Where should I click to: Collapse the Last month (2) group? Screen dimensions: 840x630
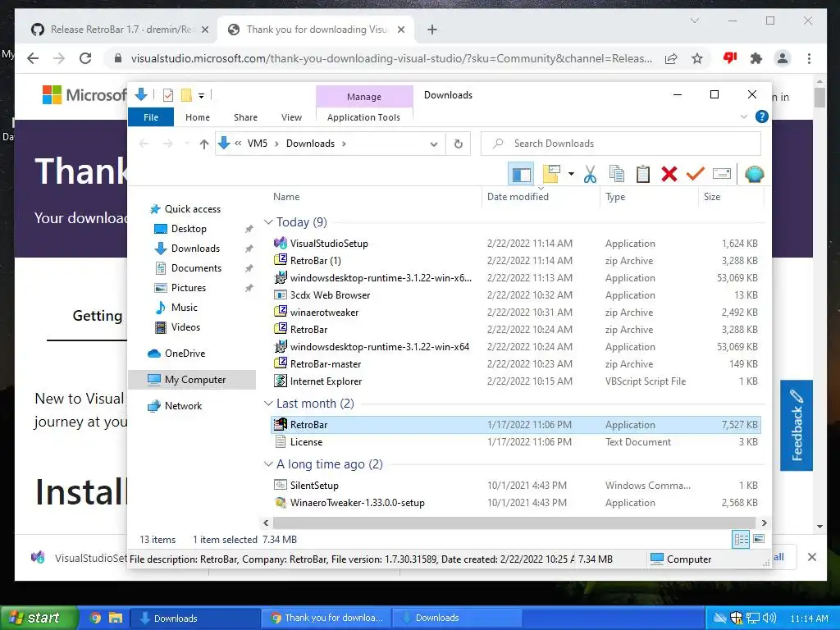click(268, 404)
